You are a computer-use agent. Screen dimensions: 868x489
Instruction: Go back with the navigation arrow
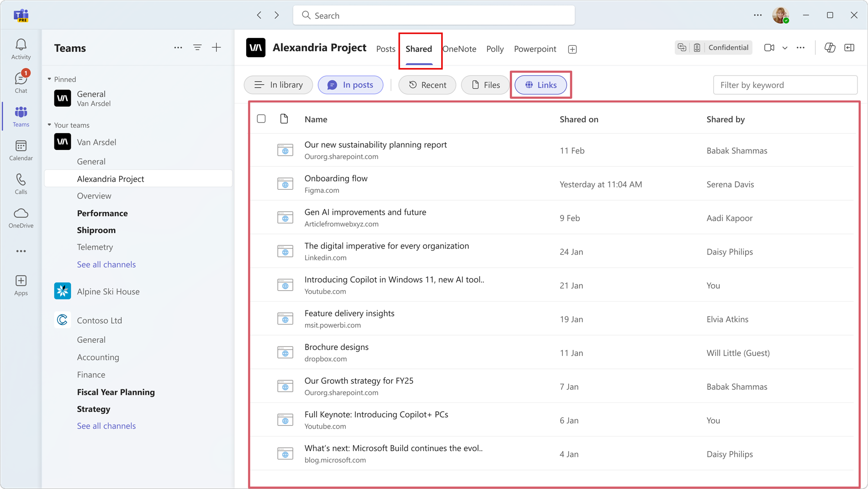259,15
